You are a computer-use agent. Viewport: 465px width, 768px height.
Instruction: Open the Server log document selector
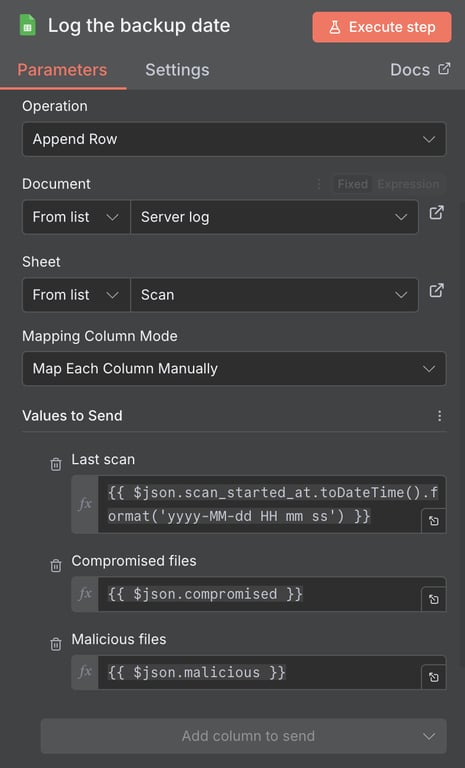pyautogui.click(x=274, y=217)
